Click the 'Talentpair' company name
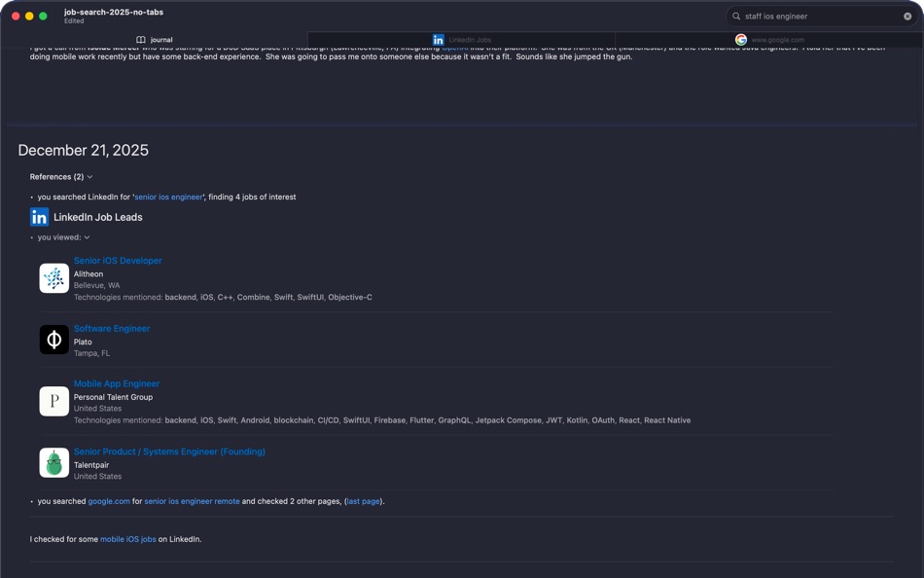The image size is (924, 578). (x=91, y=465)
